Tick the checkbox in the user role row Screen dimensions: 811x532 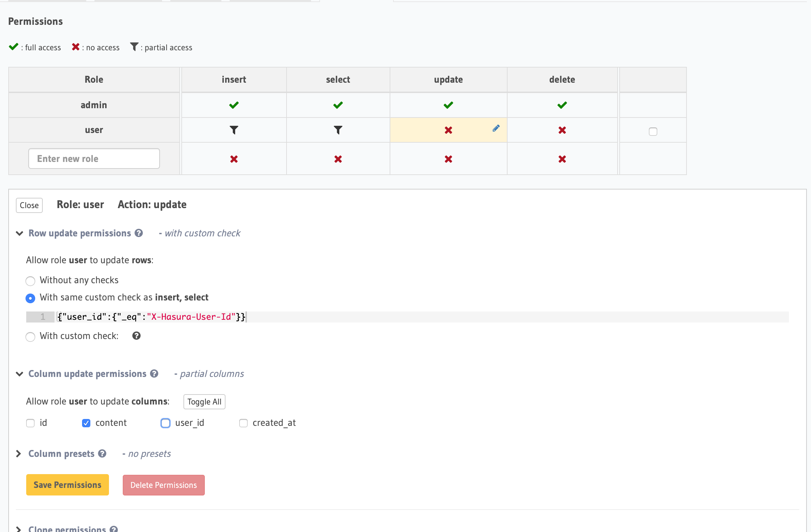(653, 131)
